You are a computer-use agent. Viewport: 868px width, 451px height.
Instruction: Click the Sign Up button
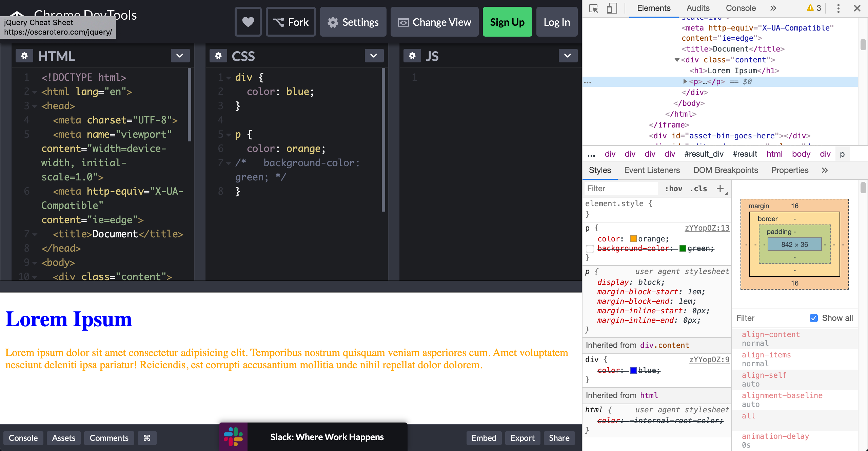click(507, 22)
